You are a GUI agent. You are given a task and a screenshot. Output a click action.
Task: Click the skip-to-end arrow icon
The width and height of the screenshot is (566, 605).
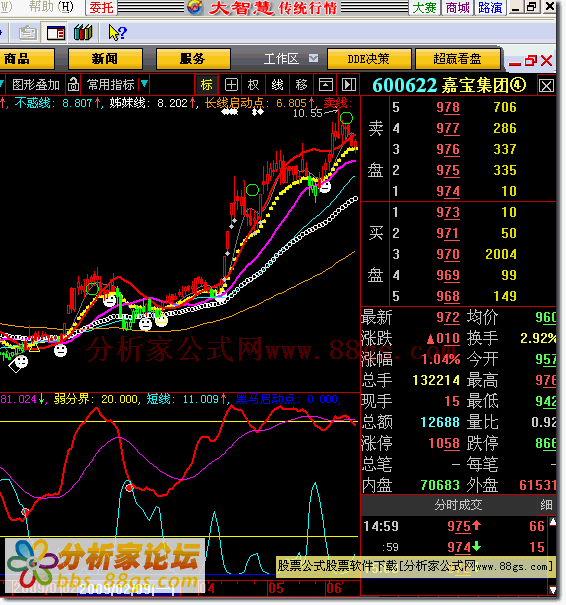click(x=349, y=84)
